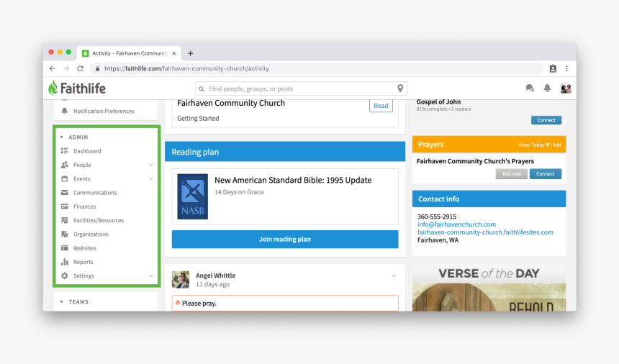
Task: Click Join reading plan button
Action: click(x=285, y=239)
